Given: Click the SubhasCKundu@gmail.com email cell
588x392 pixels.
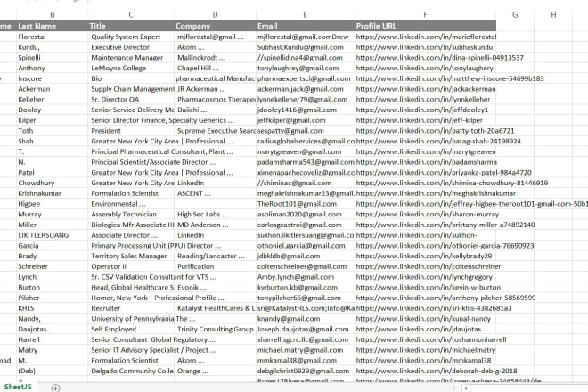Looking at the screenshot, I should (306, 47).
